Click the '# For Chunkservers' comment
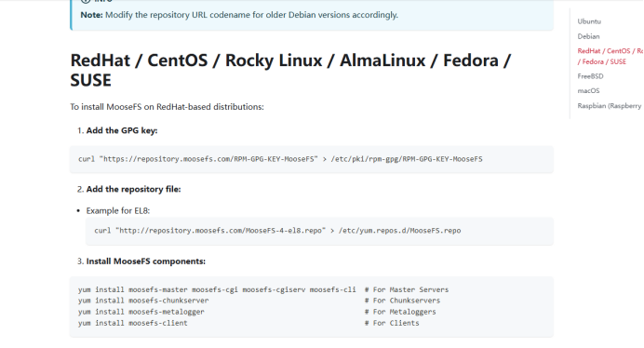This screenshot has height=348, width=644. click(402, 301)
